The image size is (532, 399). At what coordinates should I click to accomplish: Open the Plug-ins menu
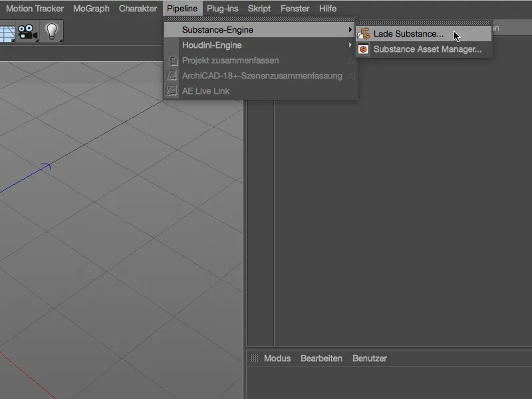coord(223,9)
